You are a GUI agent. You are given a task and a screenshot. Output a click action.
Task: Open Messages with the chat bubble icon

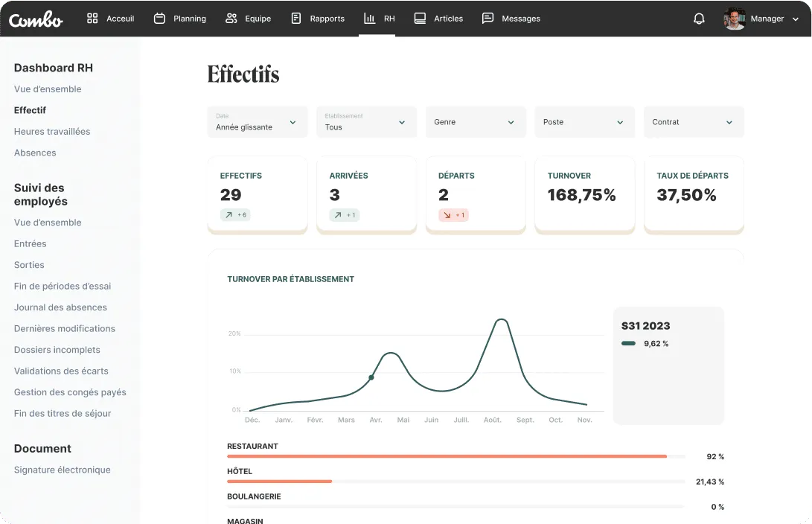[x=488, y=19]
